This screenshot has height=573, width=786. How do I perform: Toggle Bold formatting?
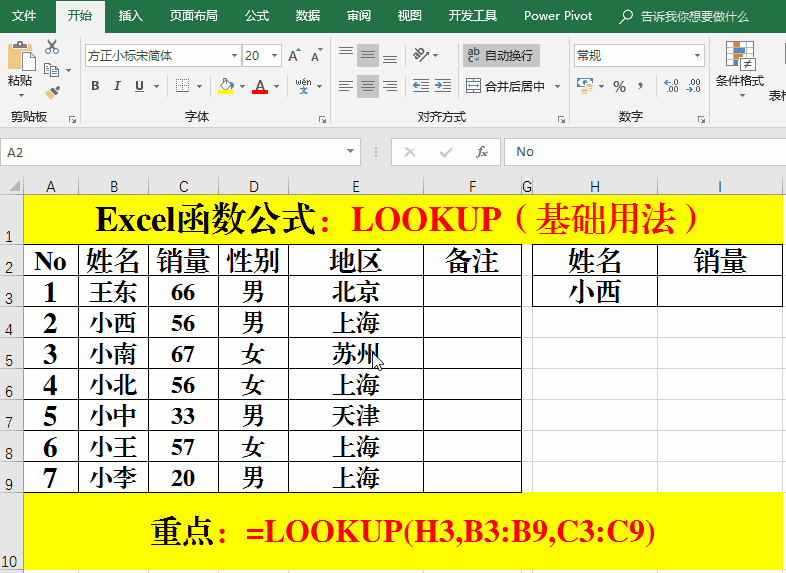click(96, 86)
